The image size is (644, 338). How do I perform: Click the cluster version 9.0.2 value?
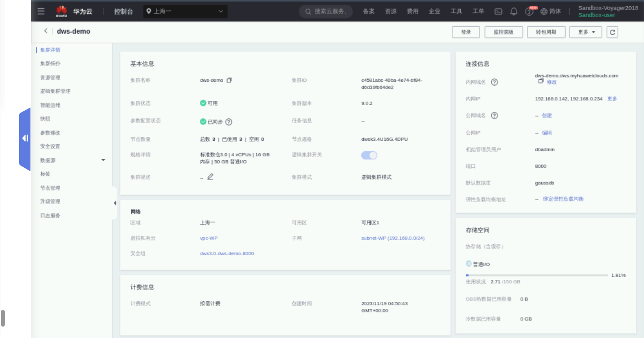tap(367, 103)
